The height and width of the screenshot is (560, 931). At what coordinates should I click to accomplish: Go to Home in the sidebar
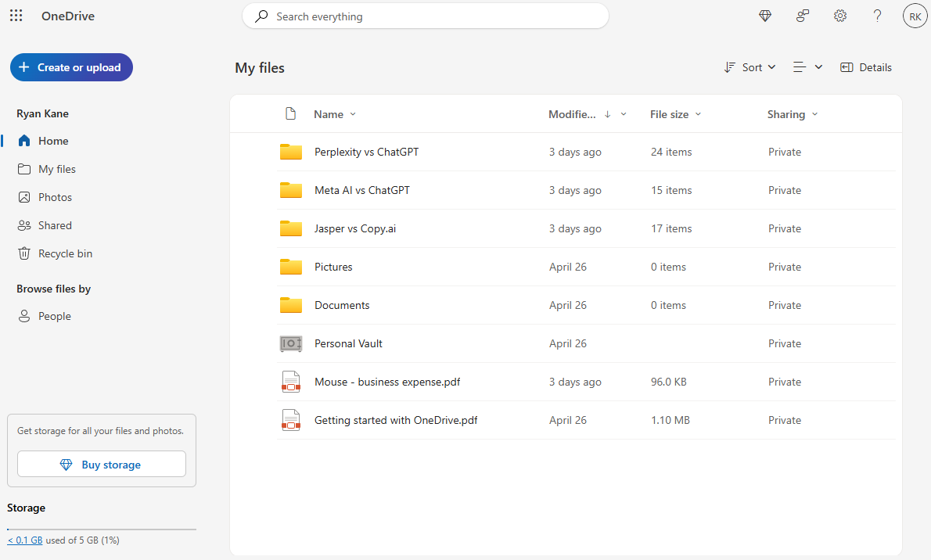click(x=53, y=141)
